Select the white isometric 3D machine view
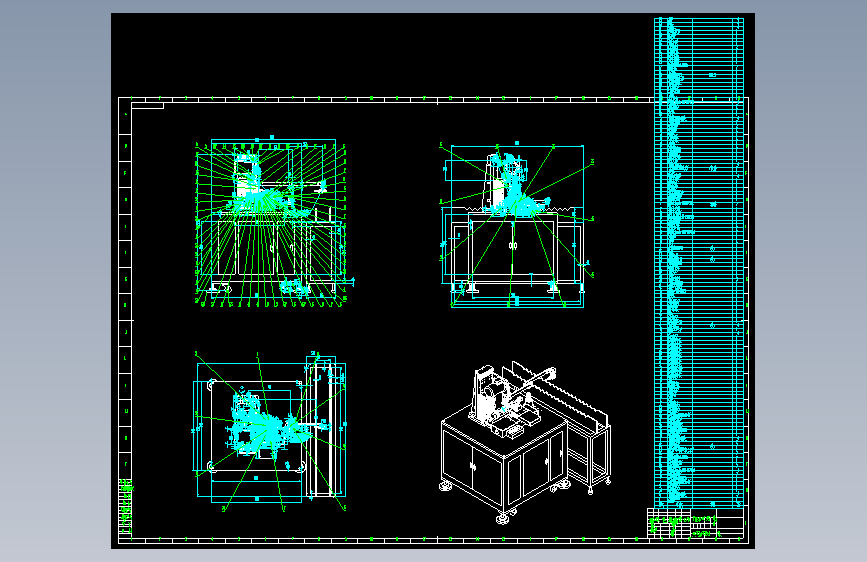 pos(526,443)
